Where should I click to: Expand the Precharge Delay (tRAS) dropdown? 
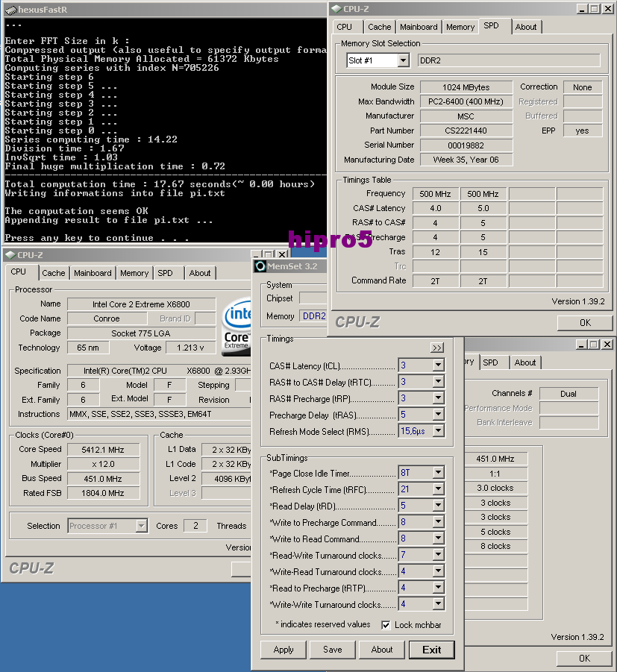point(438,415)
